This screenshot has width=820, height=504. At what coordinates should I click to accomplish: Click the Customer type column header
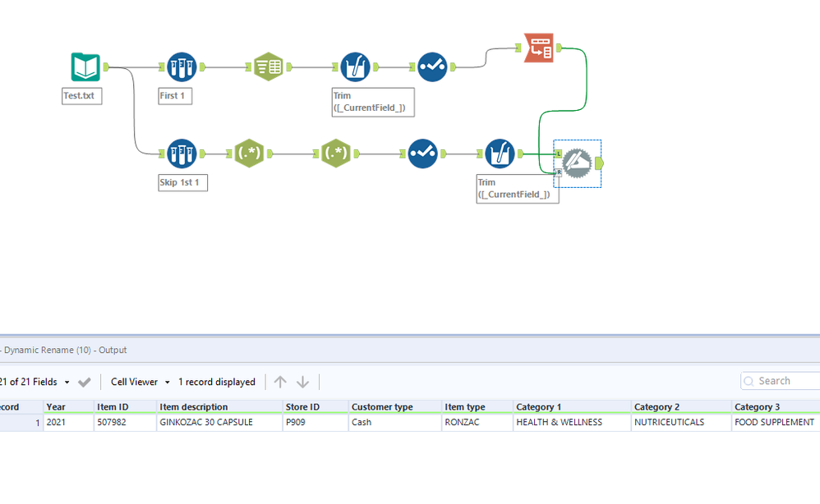click(395, 407)
